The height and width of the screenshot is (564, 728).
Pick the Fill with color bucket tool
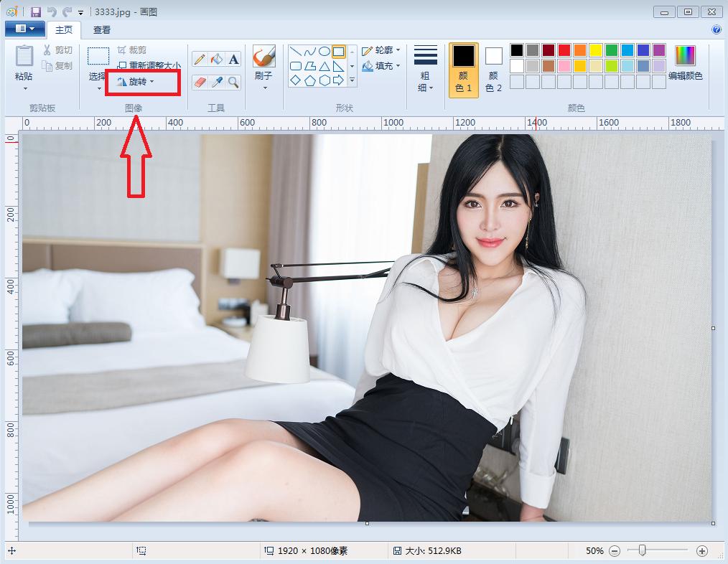click(x=216, y=59)
